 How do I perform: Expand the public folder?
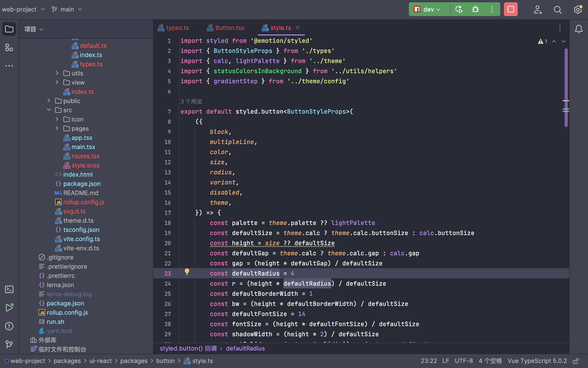49,101
